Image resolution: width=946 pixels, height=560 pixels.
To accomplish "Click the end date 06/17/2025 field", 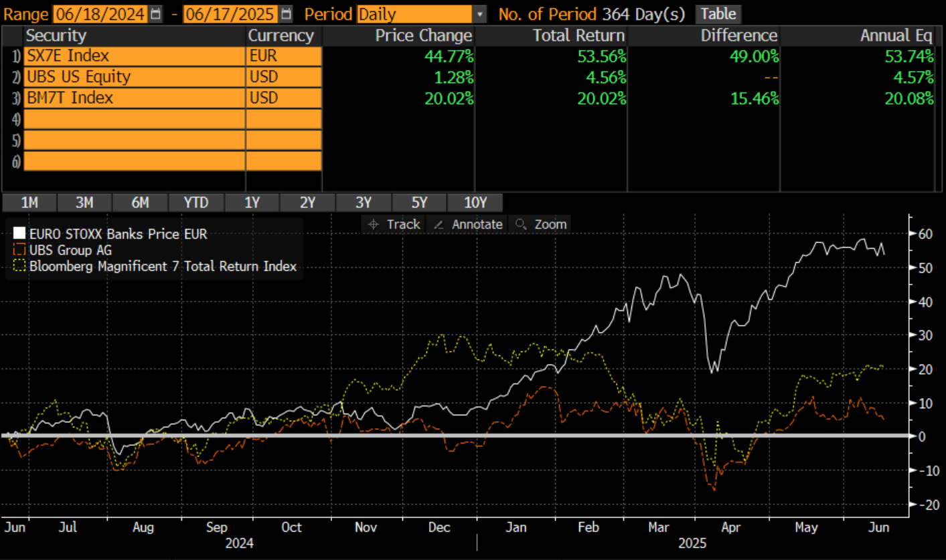I will pos(230,14).
